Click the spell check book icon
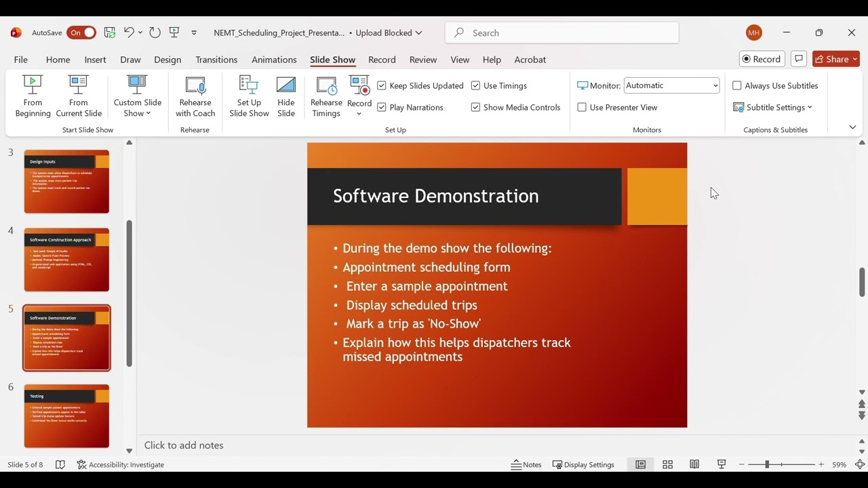The width and height of the screenshot is (868, 488). click(60, 464)
